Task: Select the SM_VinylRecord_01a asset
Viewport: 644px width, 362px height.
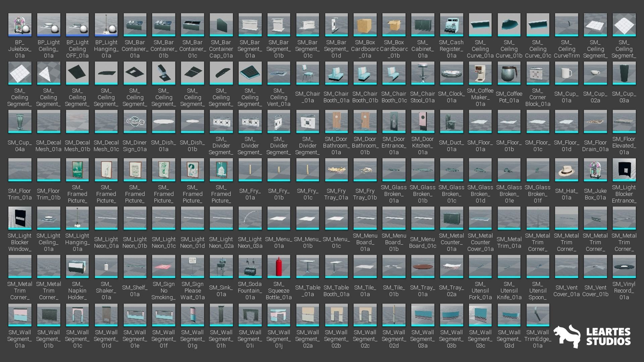Action: coord(624,266)
